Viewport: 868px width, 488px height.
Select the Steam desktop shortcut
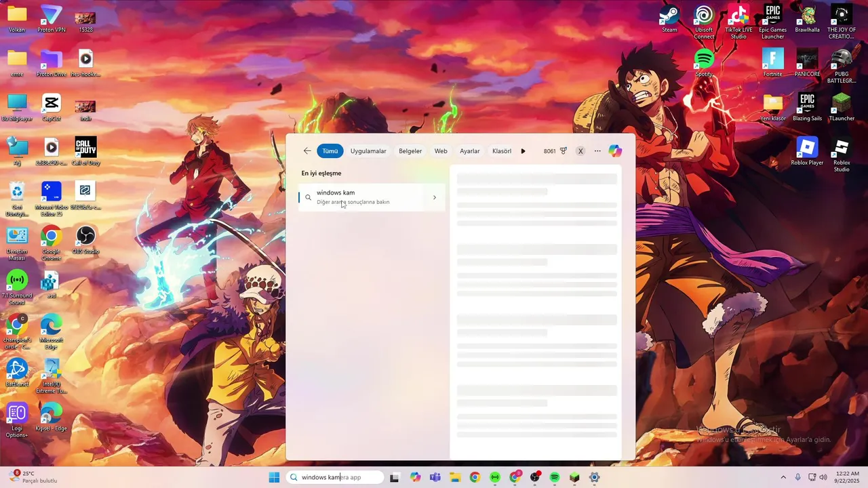click(x=669, y=19)
